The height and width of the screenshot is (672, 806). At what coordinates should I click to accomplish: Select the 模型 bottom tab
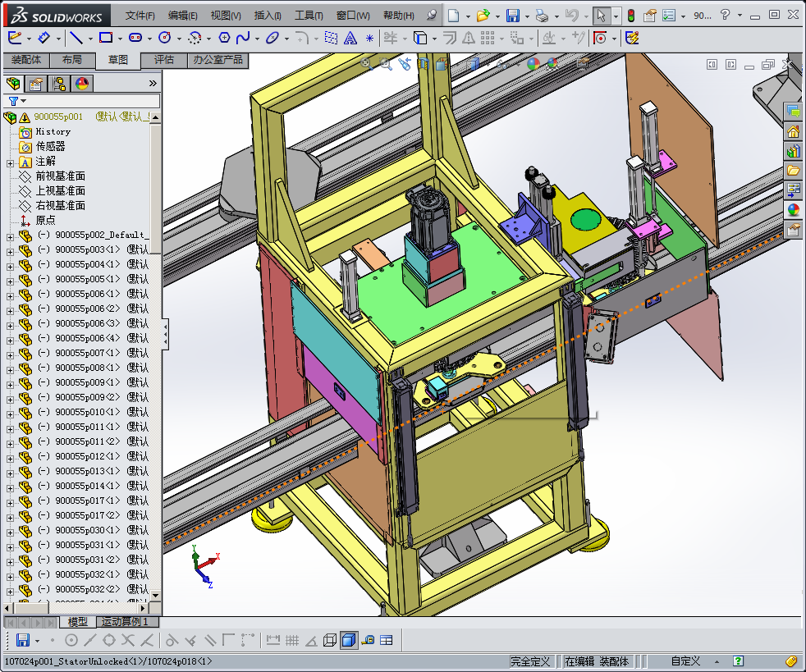78,622
